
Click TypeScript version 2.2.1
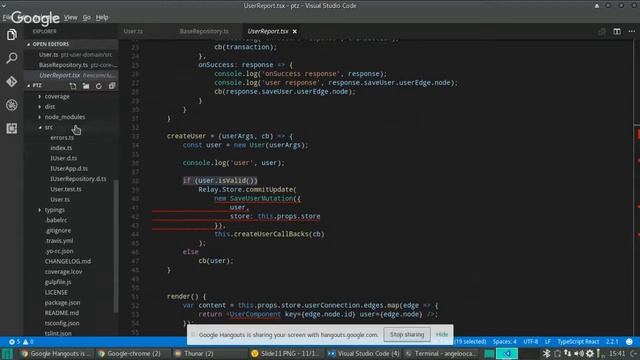(612, 342)
